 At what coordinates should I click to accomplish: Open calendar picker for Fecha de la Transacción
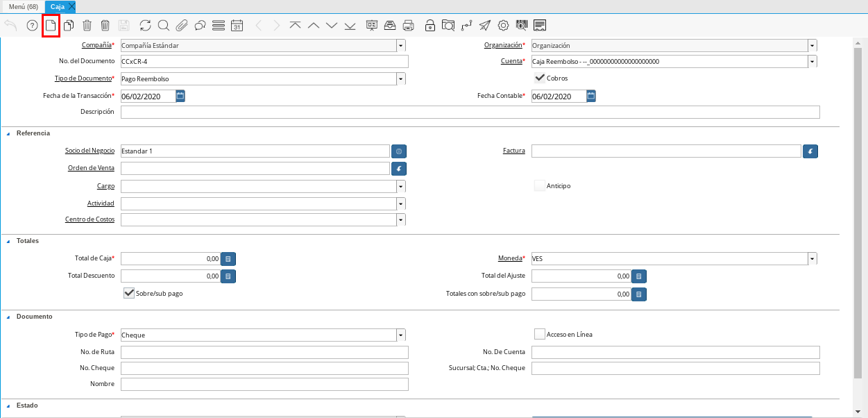click(x=180, y=96)
